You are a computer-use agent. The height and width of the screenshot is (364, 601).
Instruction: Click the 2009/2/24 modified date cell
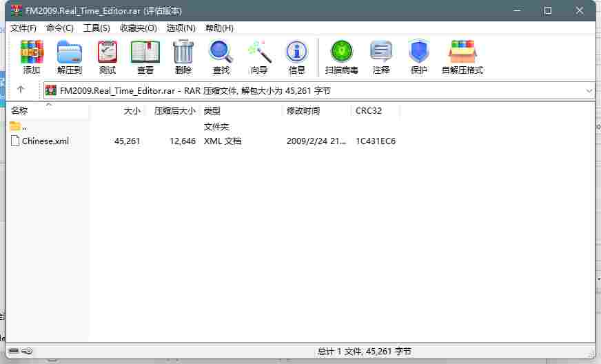[x=316, y=141]
